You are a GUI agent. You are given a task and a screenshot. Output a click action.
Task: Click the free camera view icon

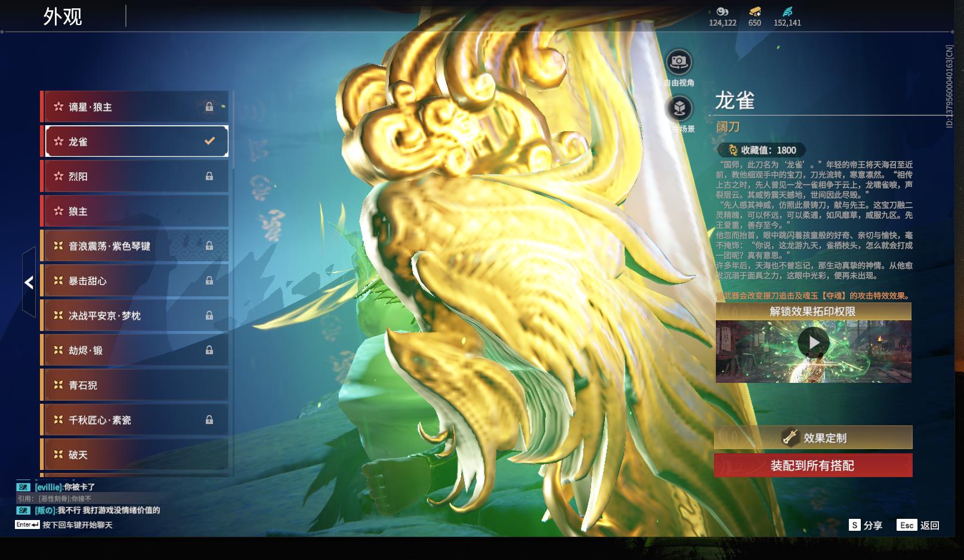[x=679, y=61]
